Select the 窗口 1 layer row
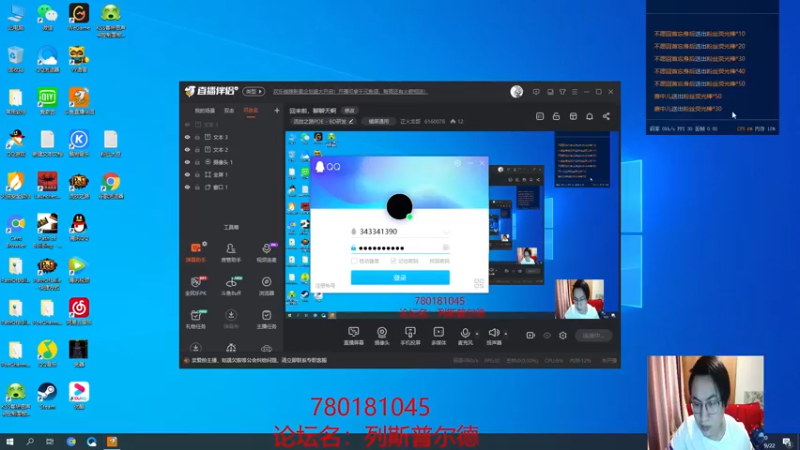This screenshot has height=450, width=800. tap(232, 187)
